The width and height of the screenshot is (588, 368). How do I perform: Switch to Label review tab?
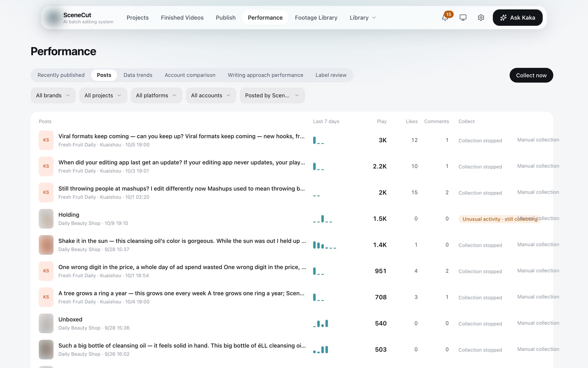pyautogui.click(x=331, y=75)
